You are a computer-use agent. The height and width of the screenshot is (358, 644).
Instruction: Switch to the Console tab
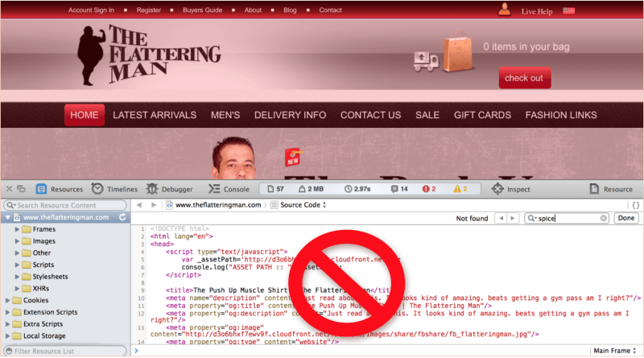(x=228, y=189)
